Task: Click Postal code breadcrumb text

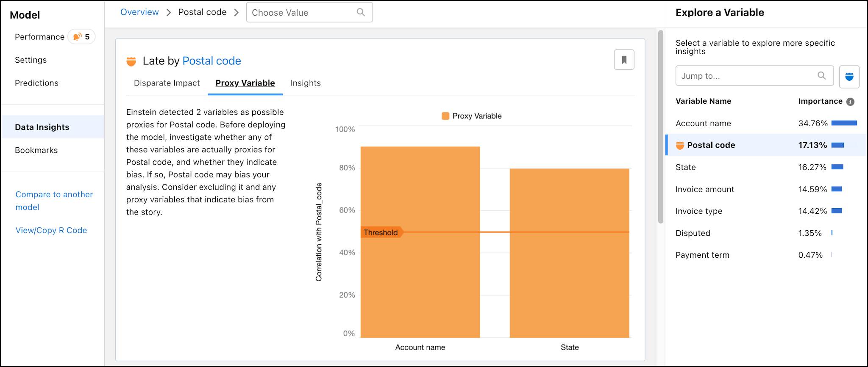Action: click(202, 12)
